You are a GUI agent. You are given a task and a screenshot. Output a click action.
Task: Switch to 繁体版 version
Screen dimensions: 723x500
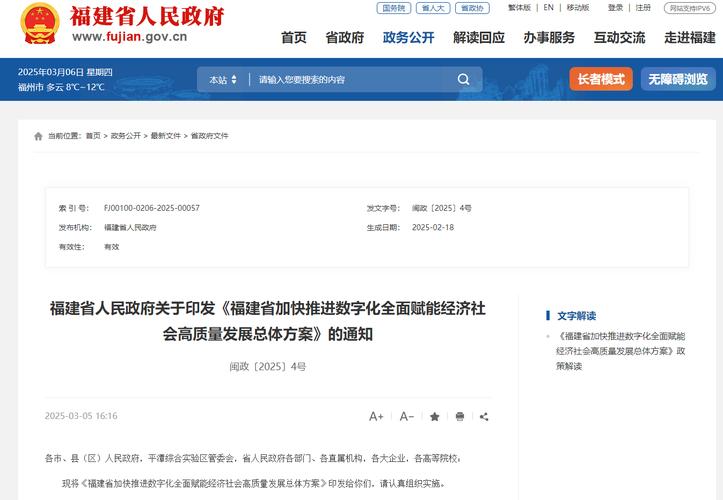click(x=519, y=8)
